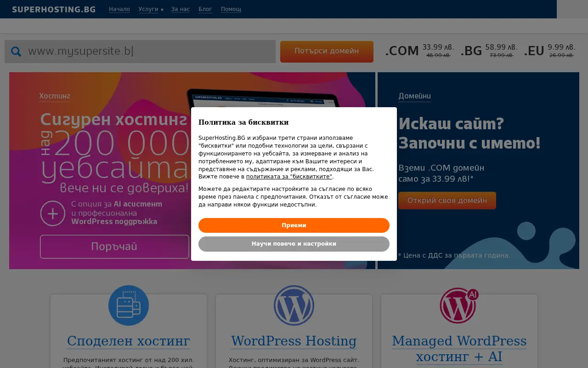588x368 pixels.
Task: Open the Домейни banner link
Action: pos(414,96)
